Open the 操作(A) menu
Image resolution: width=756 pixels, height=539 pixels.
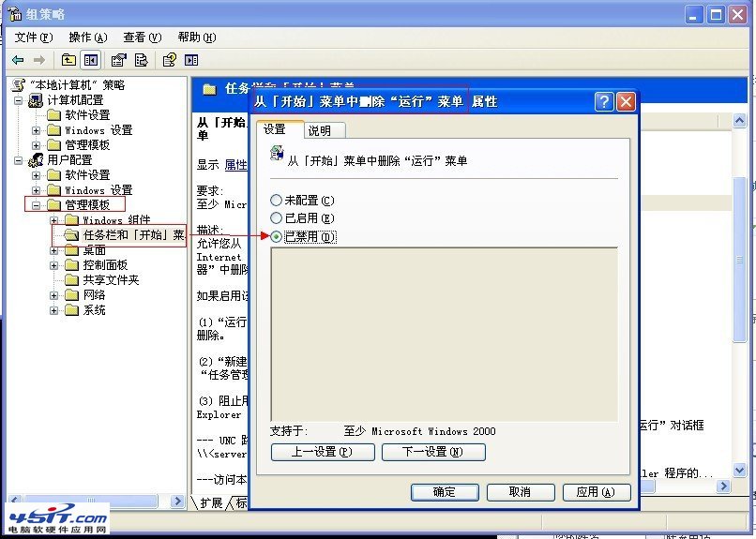[88, 37]
